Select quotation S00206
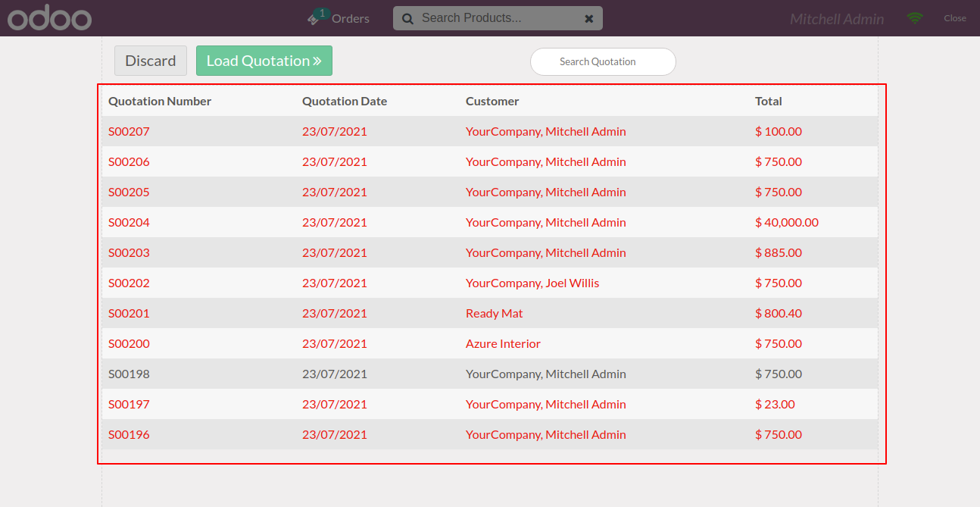The width and height of the screenshot is (980, 507). [490, 161]
